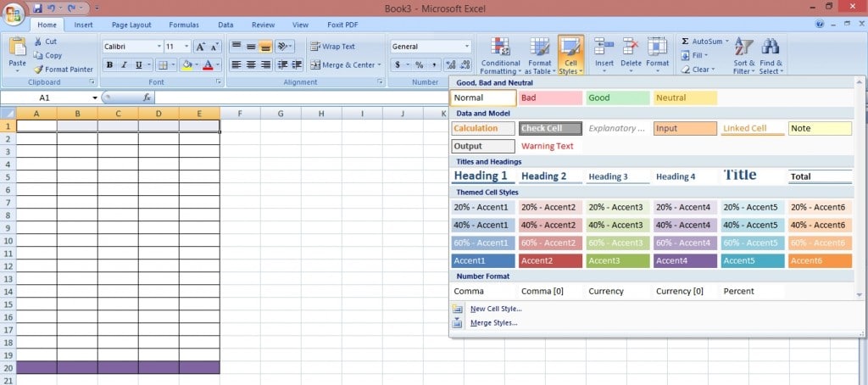Save workbook from Quick Access toolbar
The height and width of the screenshot is (385, 868).
[x=37, y=8]
